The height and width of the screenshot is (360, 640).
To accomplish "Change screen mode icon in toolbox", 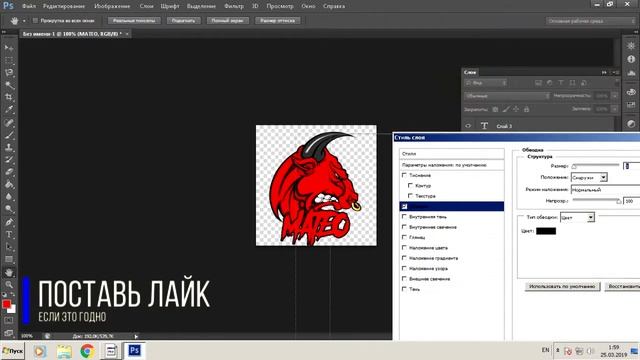I will coord(9,332).
